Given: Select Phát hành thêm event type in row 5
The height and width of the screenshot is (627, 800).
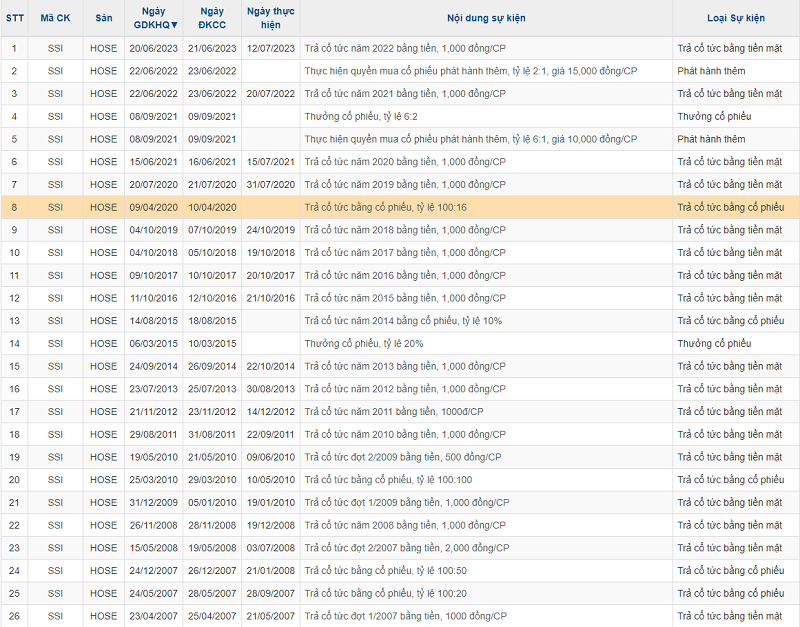Looking at the screenshot, I should (711, 139).
